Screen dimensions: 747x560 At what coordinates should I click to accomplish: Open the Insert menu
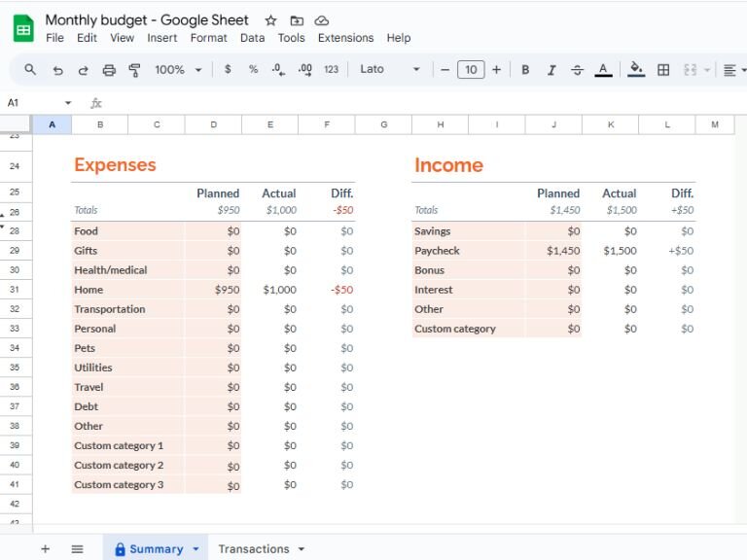pyautogui.click(x=162, y=38)
